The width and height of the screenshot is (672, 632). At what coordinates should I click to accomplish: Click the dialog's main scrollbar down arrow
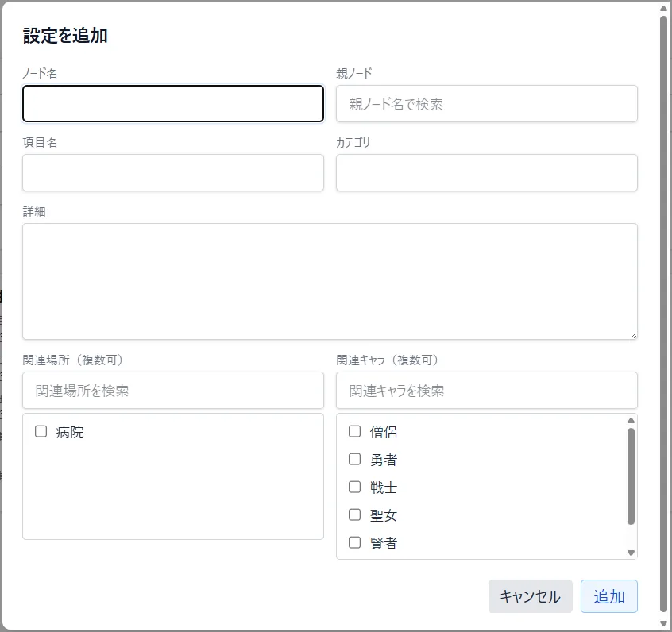(x=663, y=624)
